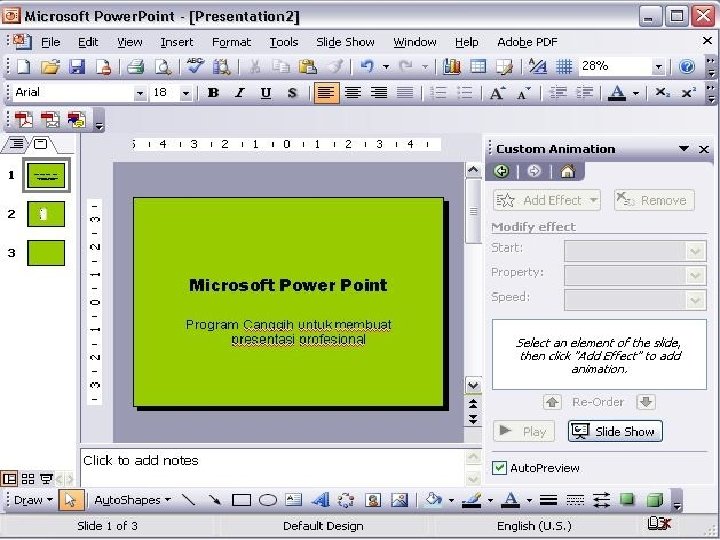Convert to Adobe PDF using first PDF toolbar icon
The image size is (720, 540).
[23, 119]
